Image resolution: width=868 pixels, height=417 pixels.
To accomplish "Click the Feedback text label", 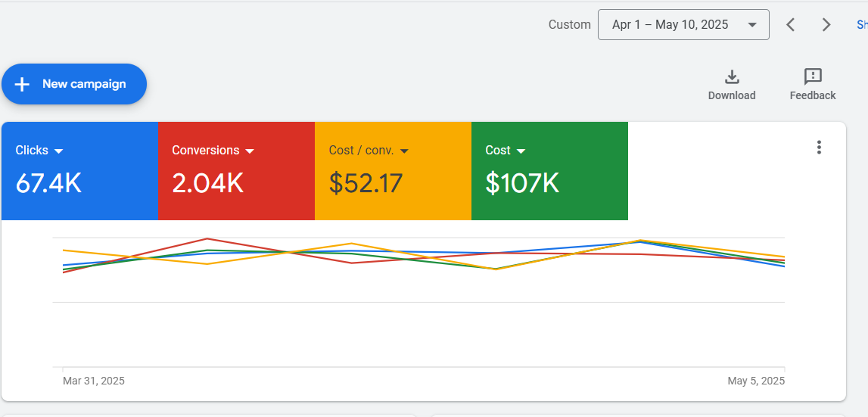I will [813, 96].
